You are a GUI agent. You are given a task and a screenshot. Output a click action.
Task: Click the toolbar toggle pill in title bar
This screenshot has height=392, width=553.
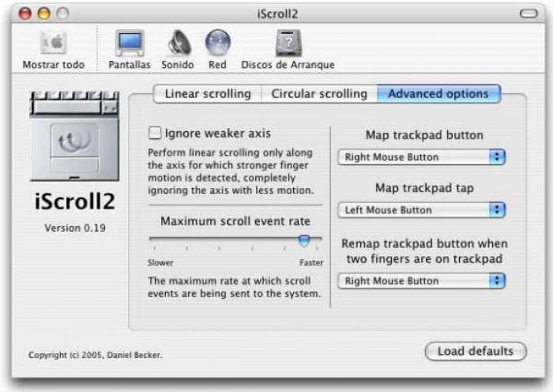click(x=529, y=14)
